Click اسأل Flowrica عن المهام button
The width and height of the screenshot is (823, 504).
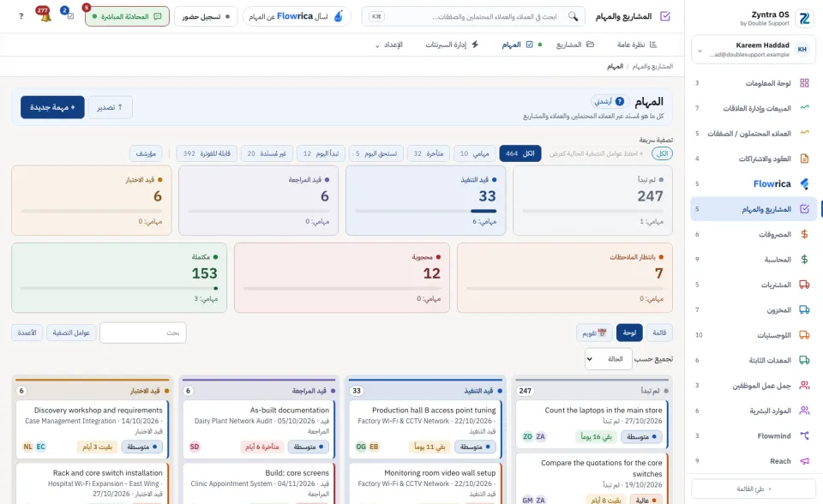click(x=297, y=16)
